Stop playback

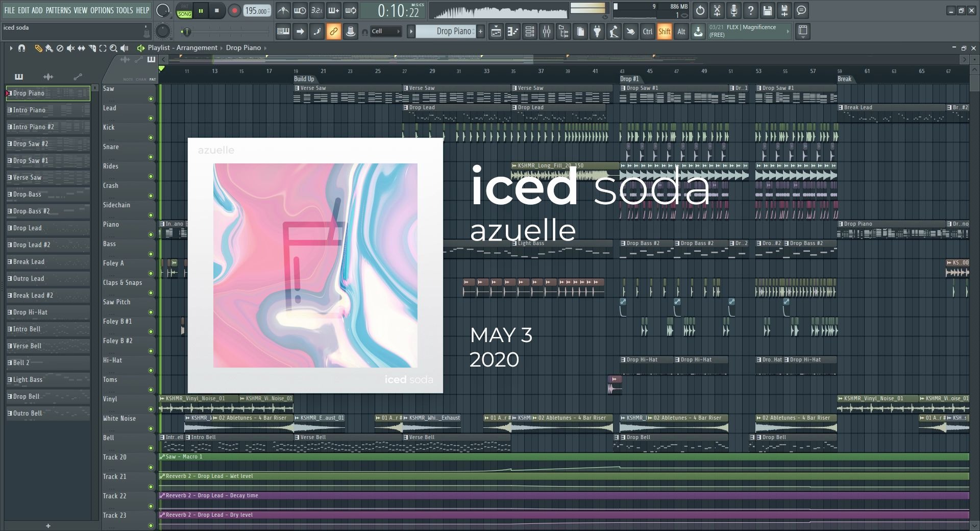pos(217,10)
